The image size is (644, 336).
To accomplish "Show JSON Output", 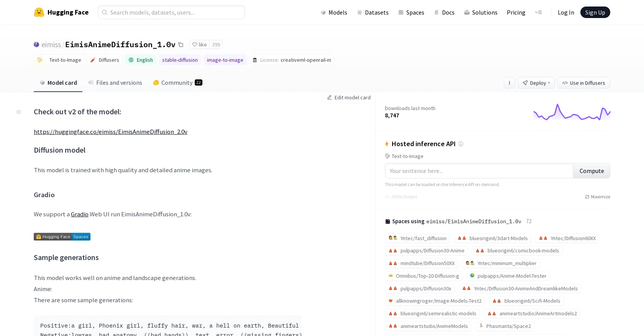I will pos(401,197).
